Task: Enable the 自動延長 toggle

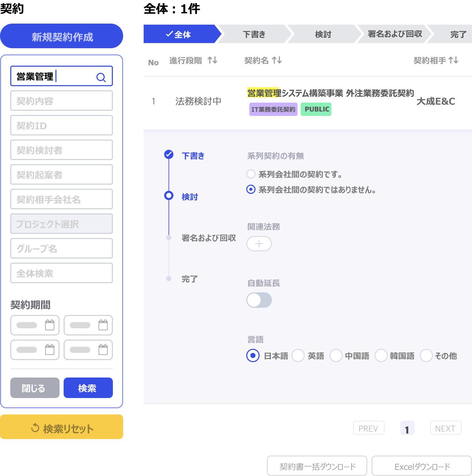Action: (259, 300)
